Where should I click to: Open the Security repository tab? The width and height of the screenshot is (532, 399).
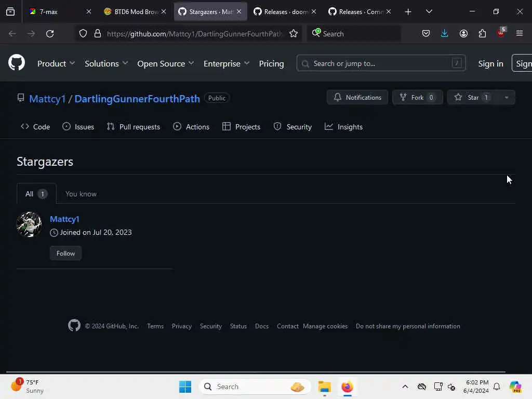[292, 127]
